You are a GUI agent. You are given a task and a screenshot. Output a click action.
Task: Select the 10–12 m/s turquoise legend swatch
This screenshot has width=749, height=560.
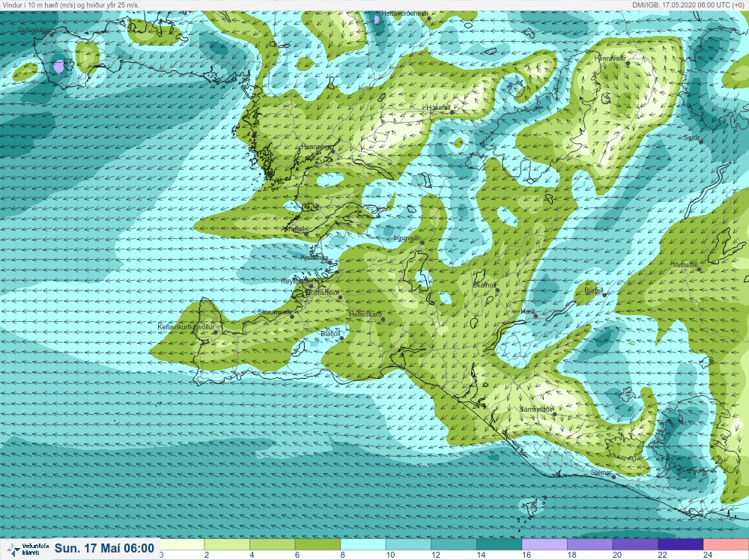pos(408,544)
